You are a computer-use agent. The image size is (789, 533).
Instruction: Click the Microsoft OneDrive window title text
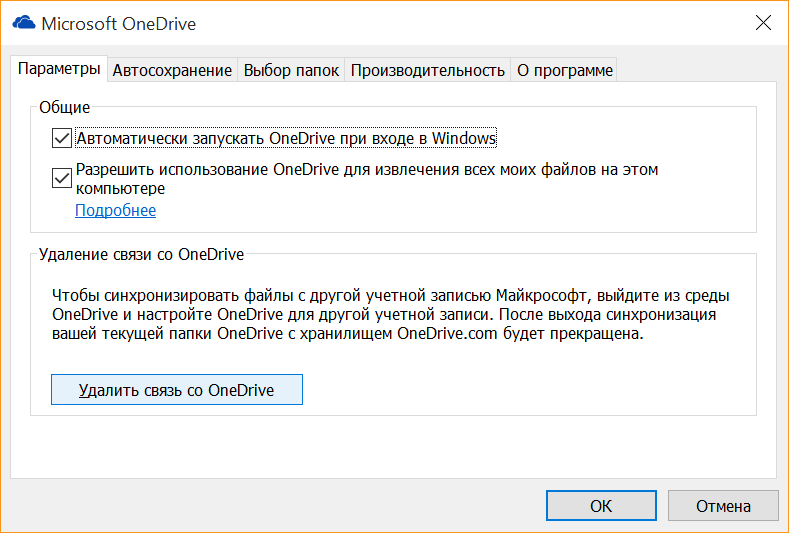pos(119,24)
